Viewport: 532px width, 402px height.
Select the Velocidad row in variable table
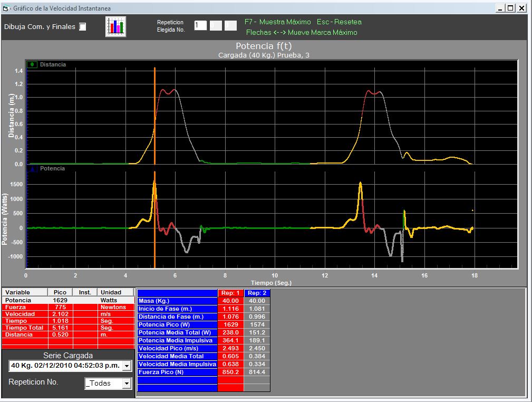tap(68, 314)
